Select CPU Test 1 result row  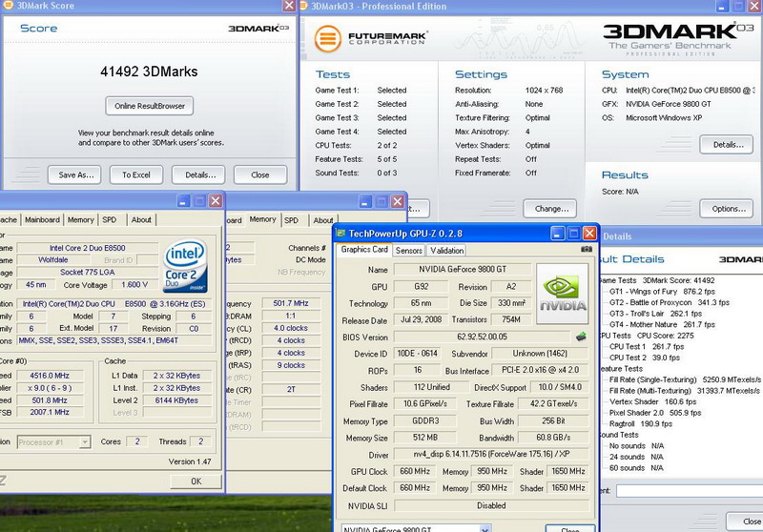click(x=647, y=347)
